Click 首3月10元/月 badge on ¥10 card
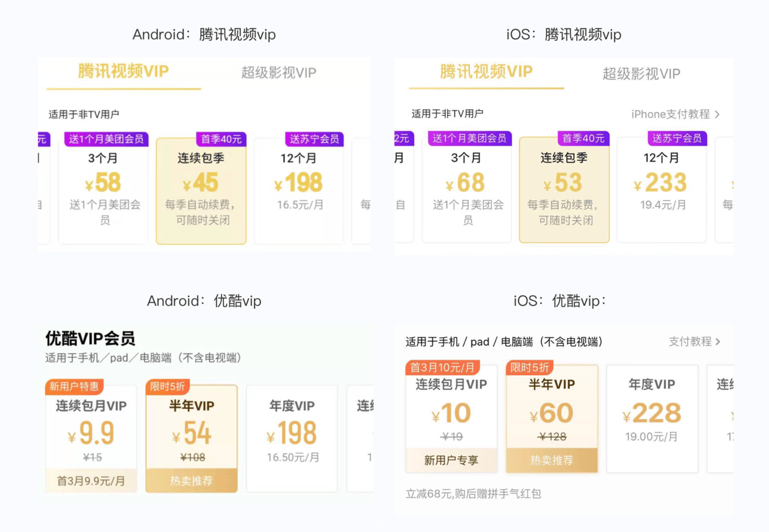769x532 pixels. (x=442, y=367)
